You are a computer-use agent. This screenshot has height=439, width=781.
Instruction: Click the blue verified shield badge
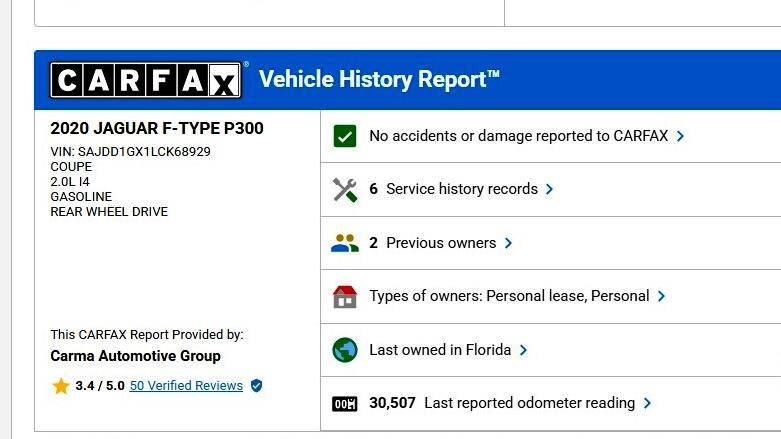[257, 386]
